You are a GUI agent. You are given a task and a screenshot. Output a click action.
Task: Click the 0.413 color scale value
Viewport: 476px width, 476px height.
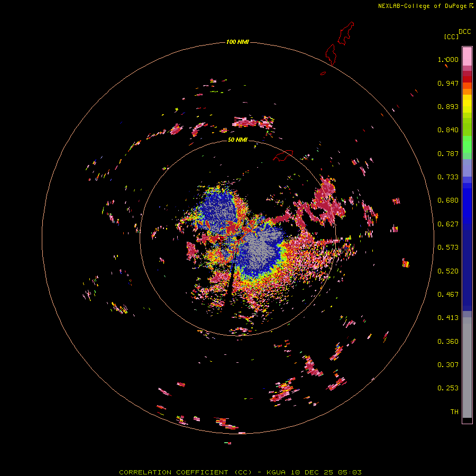[x=448, y=318]
